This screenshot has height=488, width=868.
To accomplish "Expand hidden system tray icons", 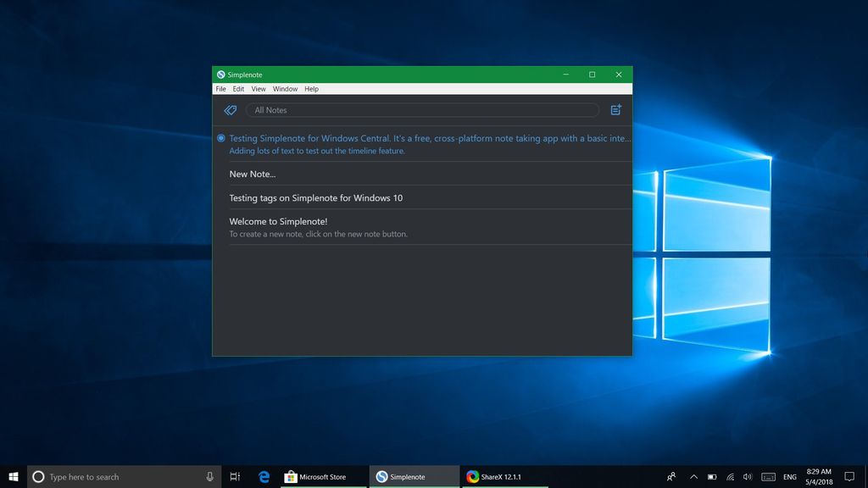I will point(693,476).
